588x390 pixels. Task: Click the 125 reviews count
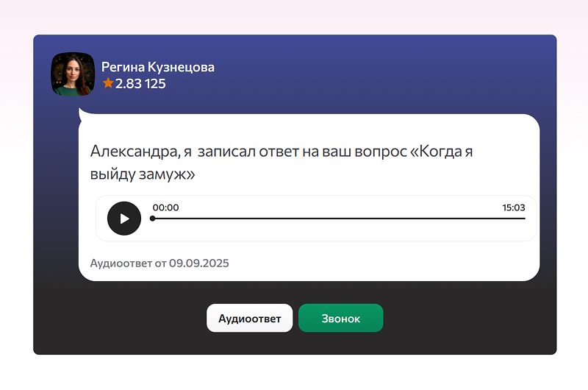point(155,84)
